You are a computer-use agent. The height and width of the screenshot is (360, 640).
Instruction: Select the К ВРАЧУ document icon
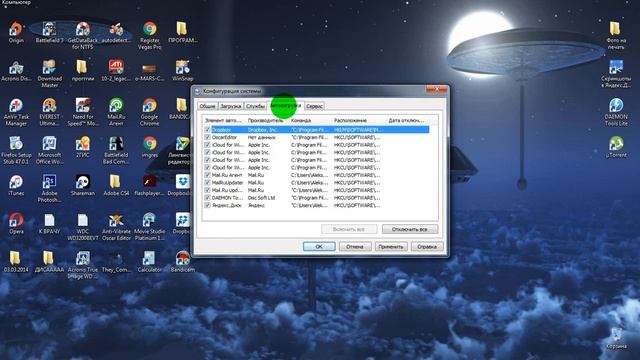pos(49,223)
